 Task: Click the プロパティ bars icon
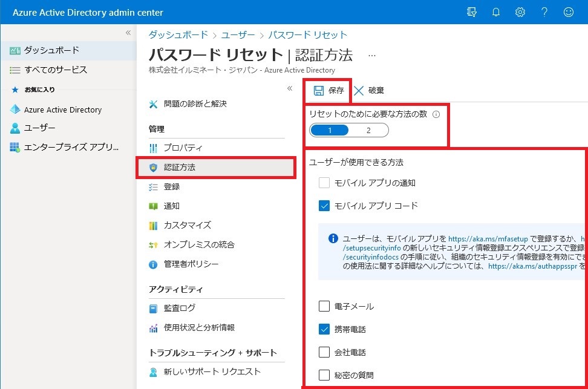[x=154, y=148]
